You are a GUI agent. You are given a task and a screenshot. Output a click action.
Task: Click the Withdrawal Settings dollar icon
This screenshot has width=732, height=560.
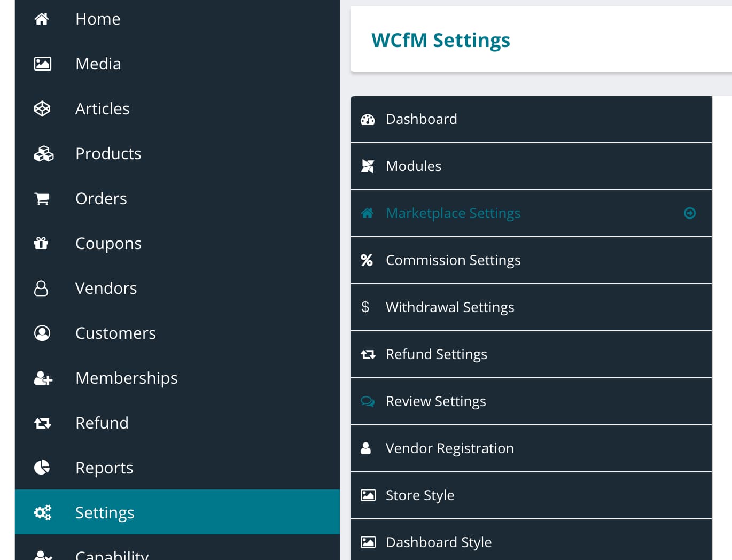click(365, 307)
